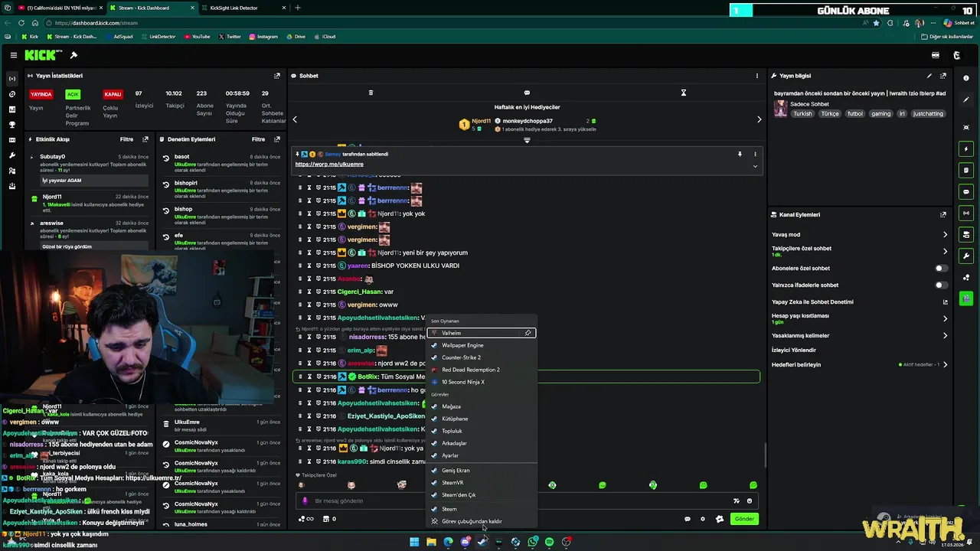
Task: Open the user management icon in left sidebar
Action: coord(11,171)
